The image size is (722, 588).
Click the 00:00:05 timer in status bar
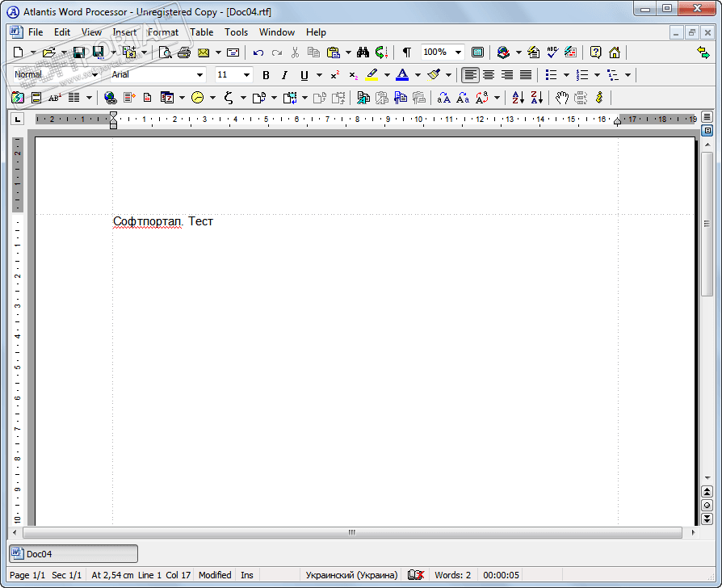click(501, 575)
